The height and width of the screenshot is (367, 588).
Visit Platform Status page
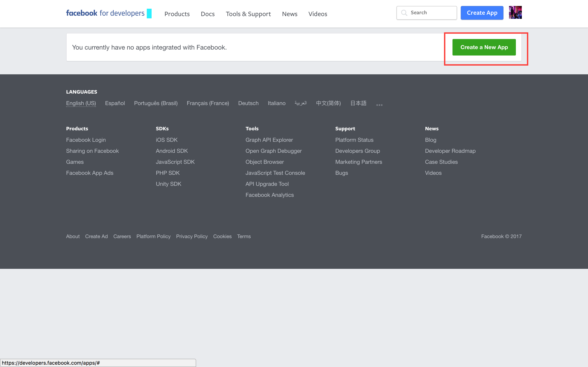point(354,140)
